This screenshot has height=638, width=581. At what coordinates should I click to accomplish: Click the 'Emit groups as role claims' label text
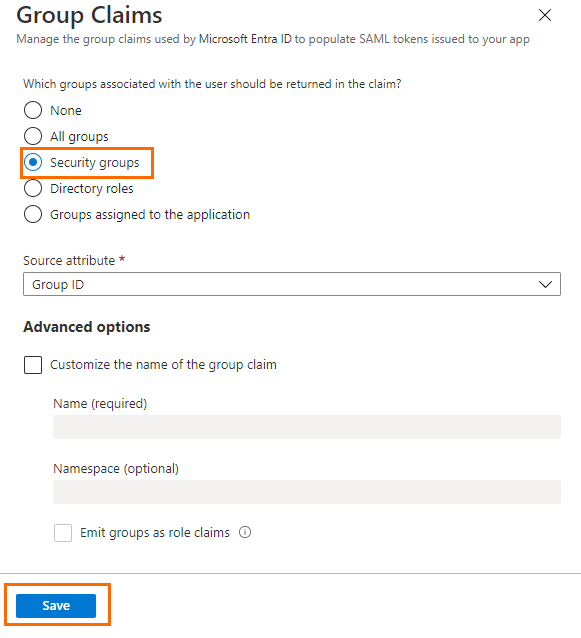[x=155, y=533]
